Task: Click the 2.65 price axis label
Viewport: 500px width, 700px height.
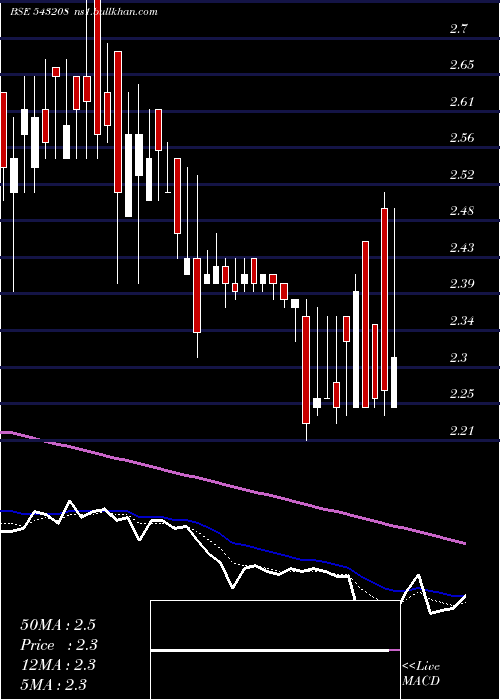Action: click(x=462, y=65)
